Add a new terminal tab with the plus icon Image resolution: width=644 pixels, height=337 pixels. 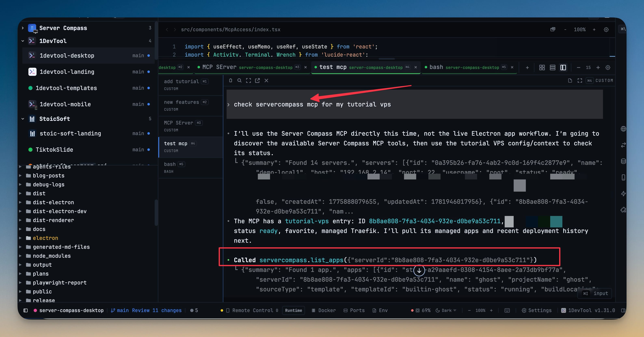[x=527, y=68]
